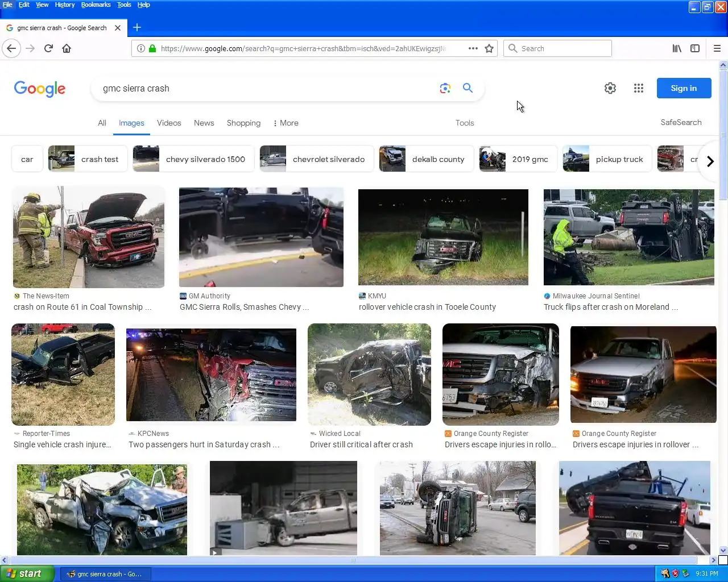Click the vertical scrollbar down arrow
The width and height of the screenshot is (728, 582).
coord(723,550)
